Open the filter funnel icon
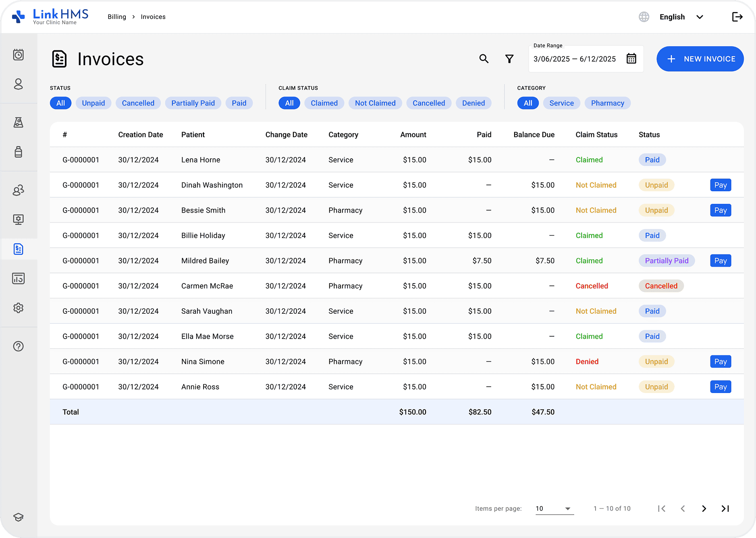The height and width of the screenshot is (538, 756). tap(509, 59)
